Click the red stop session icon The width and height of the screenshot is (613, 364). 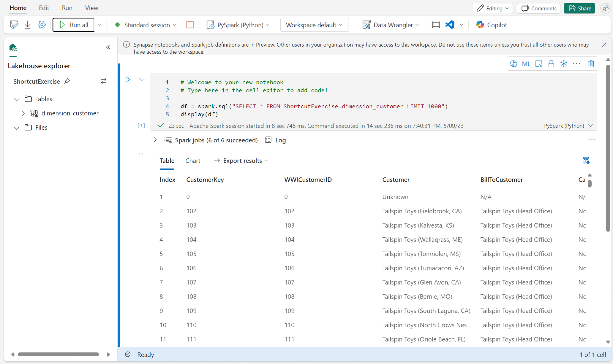(190, 25)
